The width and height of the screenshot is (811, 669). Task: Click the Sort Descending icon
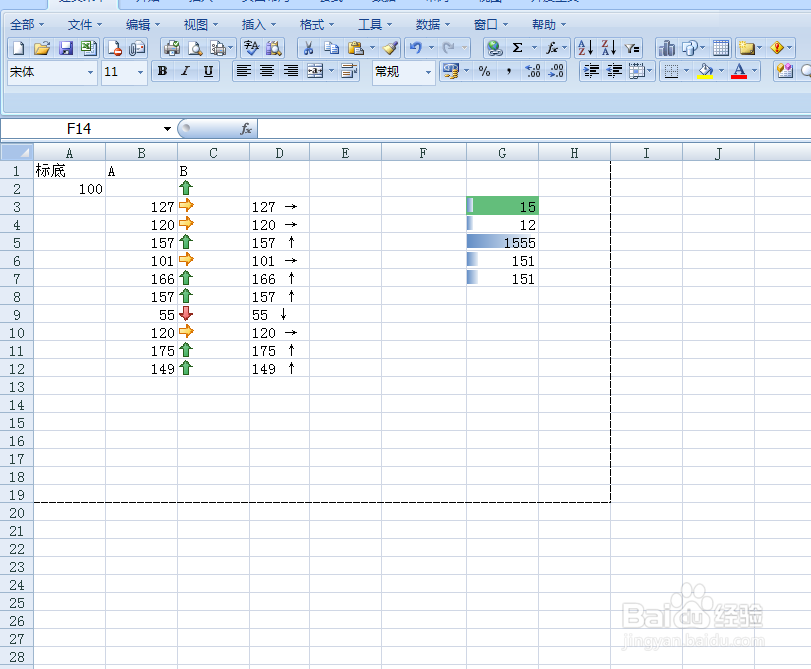(609, 47)
